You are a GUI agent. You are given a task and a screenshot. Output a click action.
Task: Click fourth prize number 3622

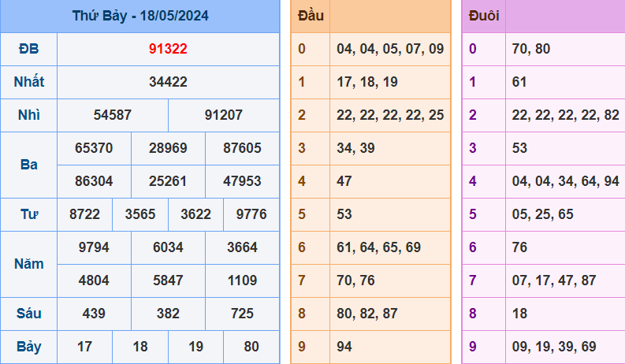pos(195,214)
